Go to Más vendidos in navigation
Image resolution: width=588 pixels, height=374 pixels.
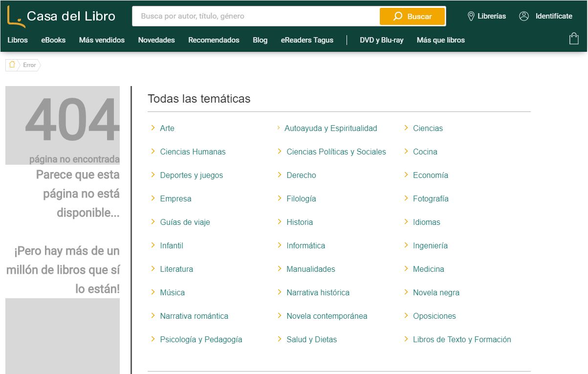point(102,40)
